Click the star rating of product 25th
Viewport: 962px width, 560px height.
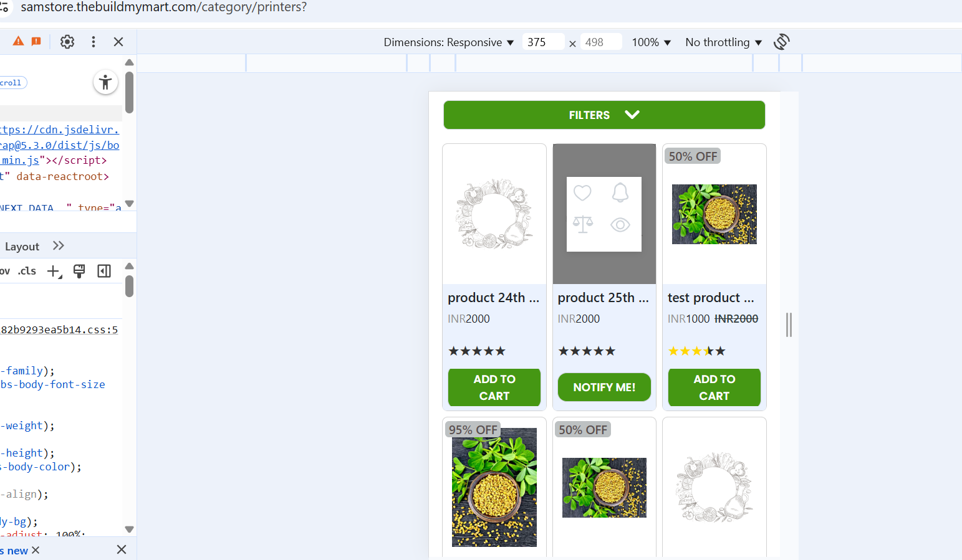click(587, 351)
